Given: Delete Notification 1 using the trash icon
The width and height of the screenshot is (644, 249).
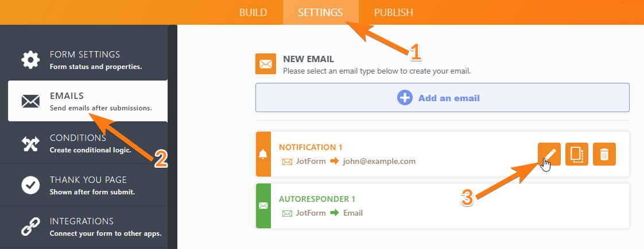Looking at the screenshot, I should coord(604,154).
